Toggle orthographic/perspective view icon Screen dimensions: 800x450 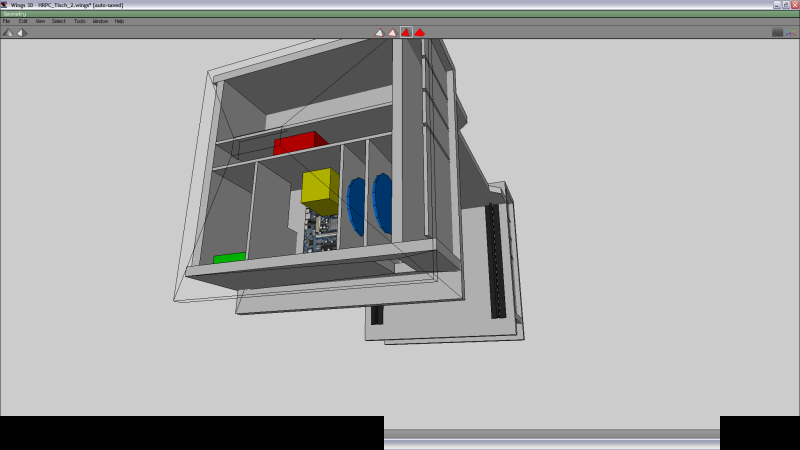(x=21, y=32)
